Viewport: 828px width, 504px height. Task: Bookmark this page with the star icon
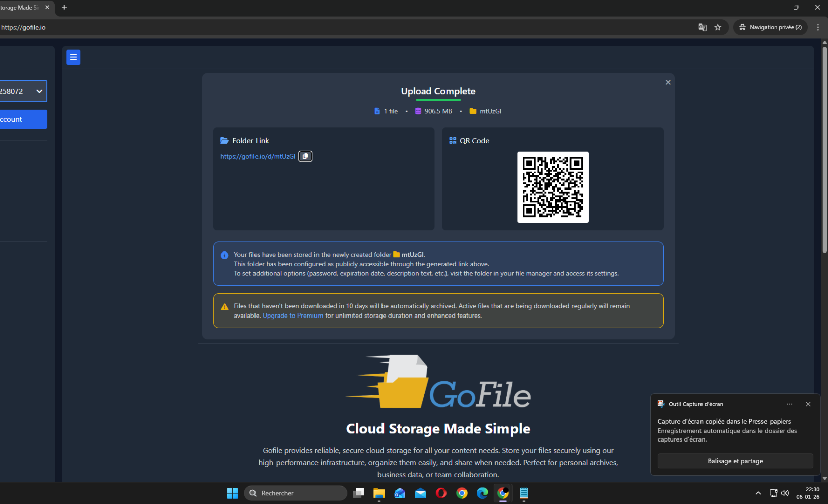tap(718, 27)
